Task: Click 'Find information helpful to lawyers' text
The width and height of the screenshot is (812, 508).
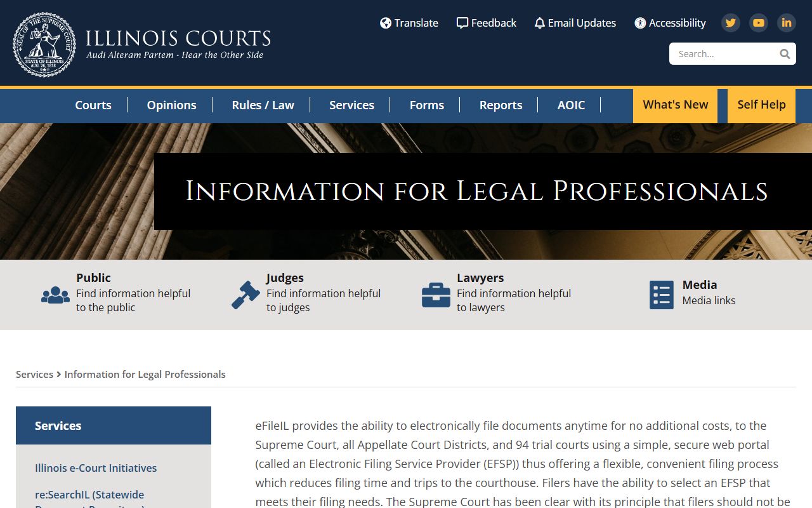Action: 514,300
